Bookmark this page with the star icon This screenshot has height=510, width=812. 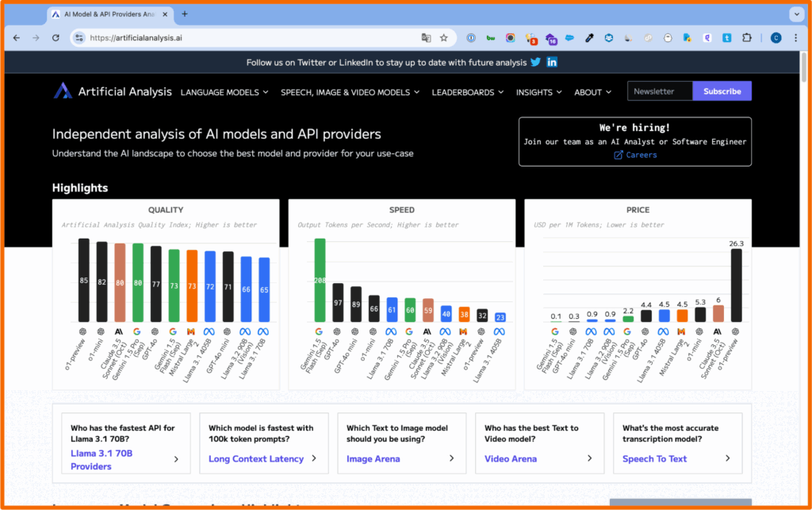(x=444, y=37)
